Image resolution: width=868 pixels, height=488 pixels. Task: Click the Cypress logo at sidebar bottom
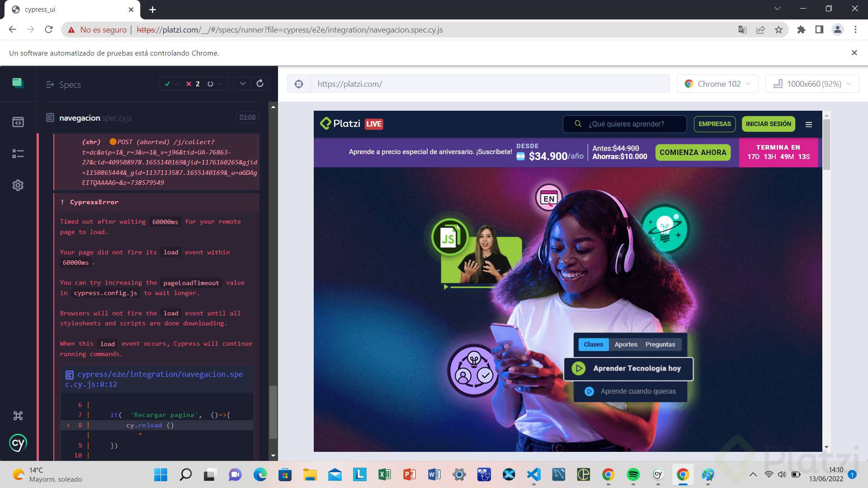coord(18,443)
